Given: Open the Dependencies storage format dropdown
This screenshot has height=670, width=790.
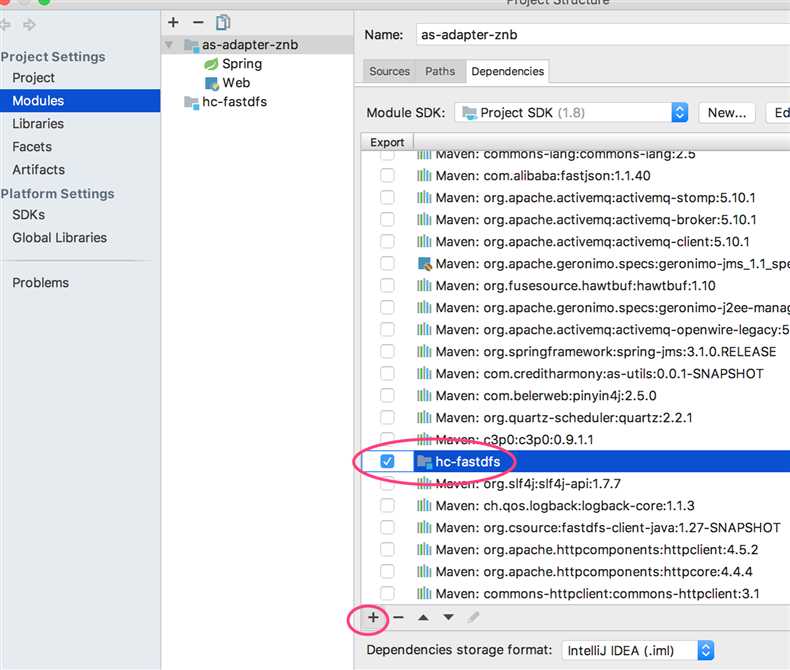Looking at the screenshot, I should 638,650.
